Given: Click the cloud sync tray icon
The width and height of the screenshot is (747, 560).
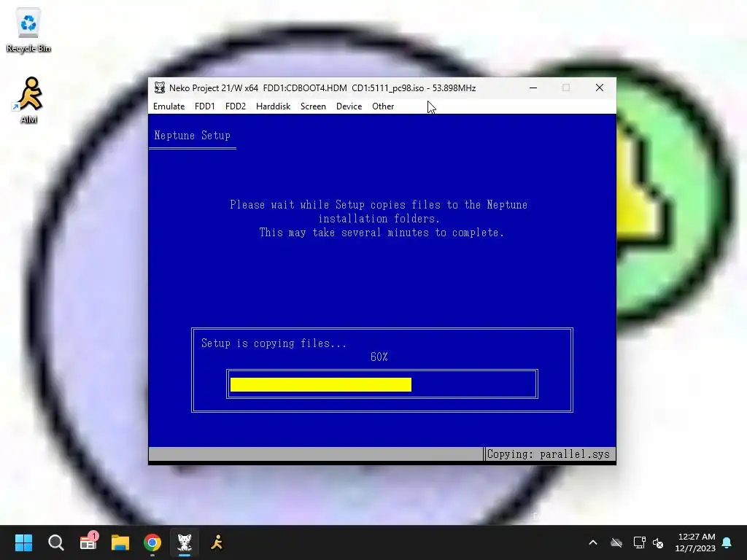Looking at the screenshot, I should [616, 542].
